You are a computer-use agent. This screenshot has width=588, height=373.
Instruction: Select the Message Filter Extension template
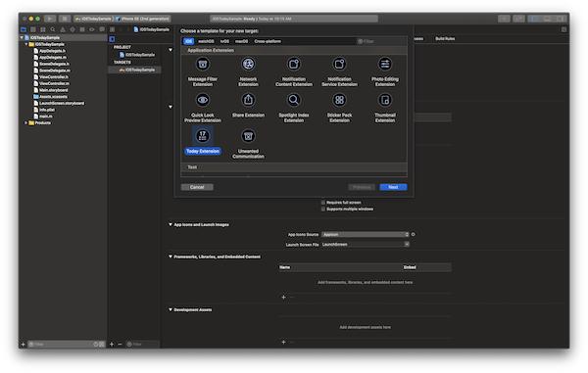(x=203, y=71)
